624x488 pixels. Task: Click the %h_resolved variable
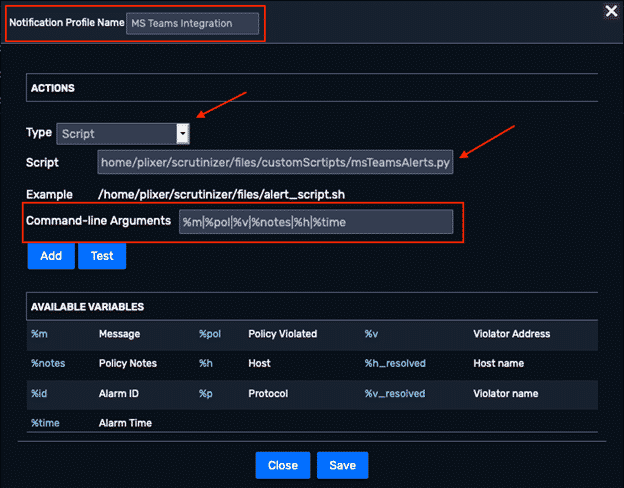coord(395,363)
